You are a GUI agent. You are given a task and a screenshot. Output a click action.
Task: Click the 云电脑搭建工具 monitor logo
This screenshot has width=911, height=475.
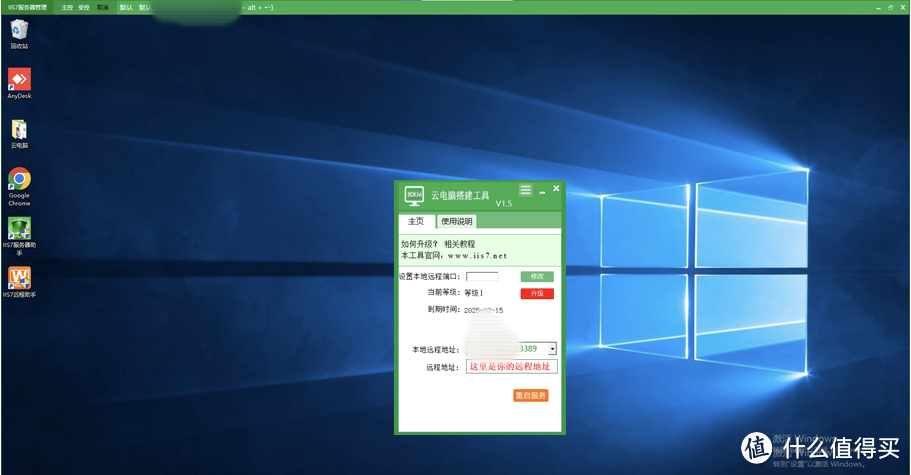414,195
